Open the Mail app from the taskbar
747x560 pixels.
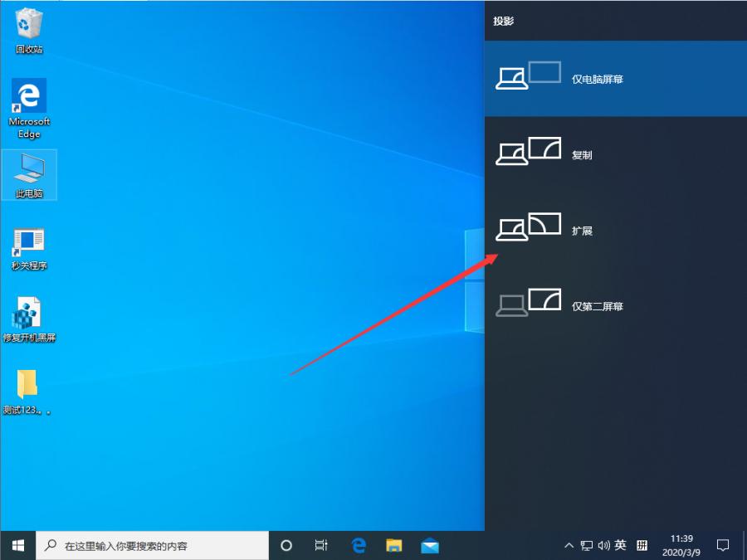coord(429,545)
